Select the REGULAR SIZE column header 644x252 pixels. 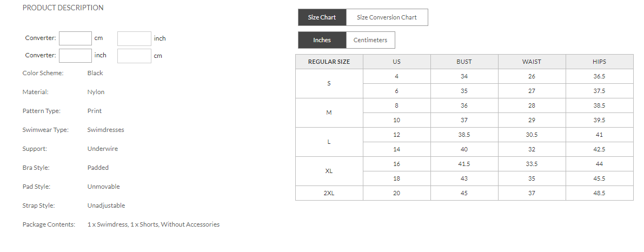pos(329,62)
